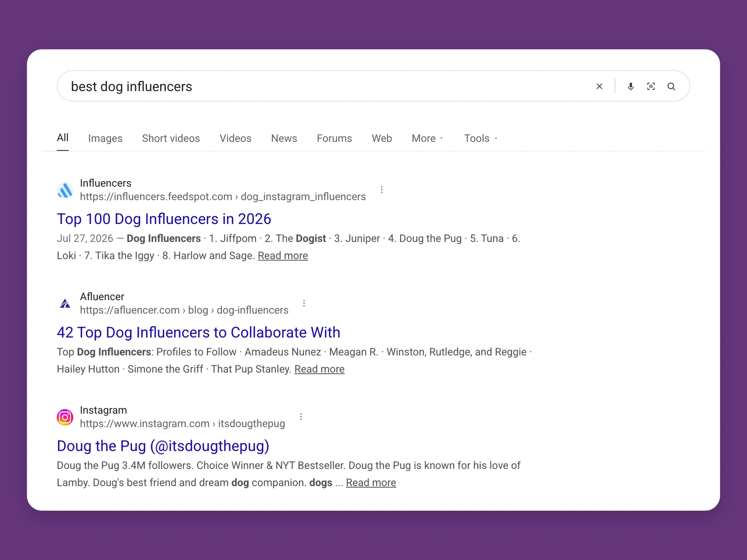The image size is (747, 560).
Task: Select the All tab
Action: pos(63,138)
